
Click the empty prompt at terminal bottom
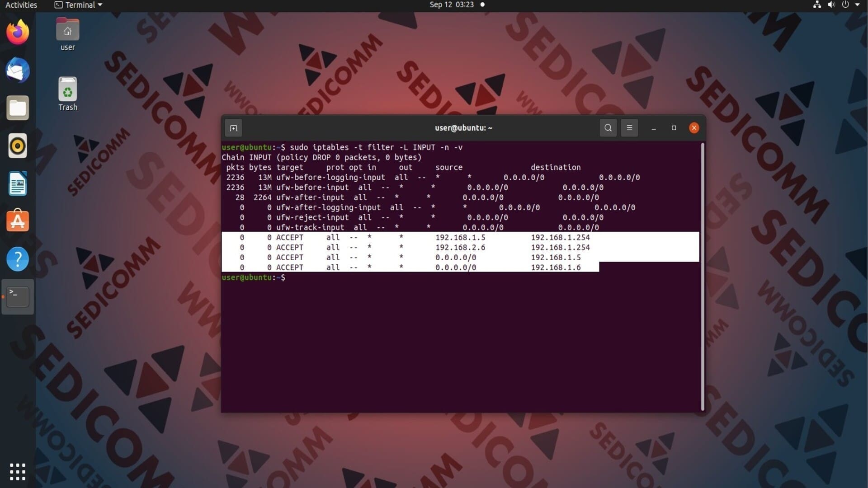point(253,277)
